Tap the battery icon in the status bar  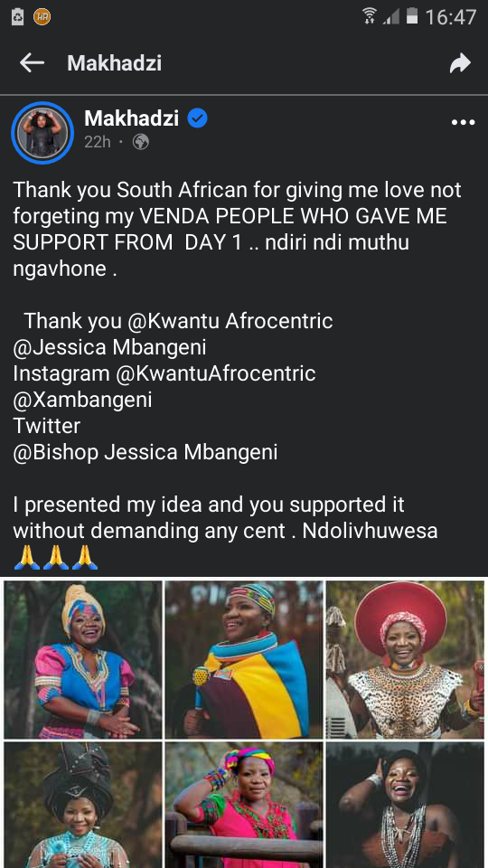412,16
